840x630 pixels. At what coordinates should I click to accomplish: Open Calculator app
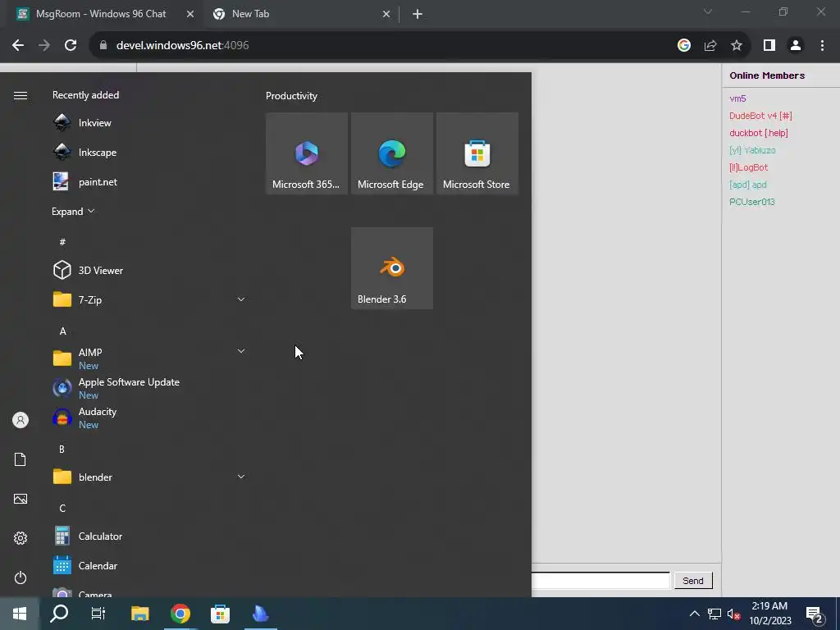[x=149, y=536]
